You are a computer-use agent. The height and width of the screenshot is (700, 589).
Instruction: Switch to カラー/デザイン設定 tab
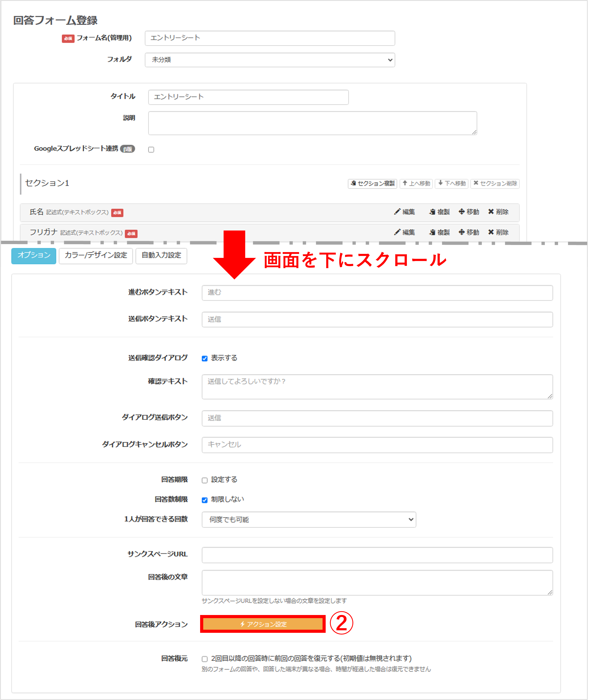(x=96, y=256)
